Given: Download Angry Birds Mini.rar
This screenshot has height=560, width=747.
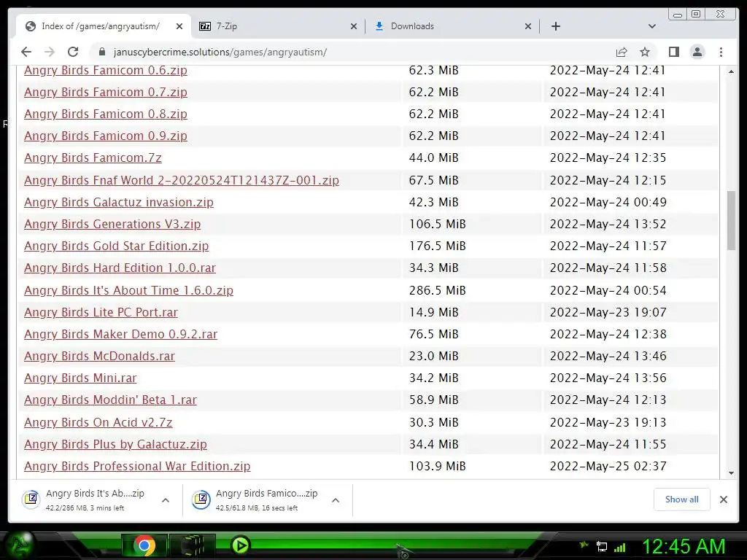Looking at the screenshot, I should tap(80, 378).
